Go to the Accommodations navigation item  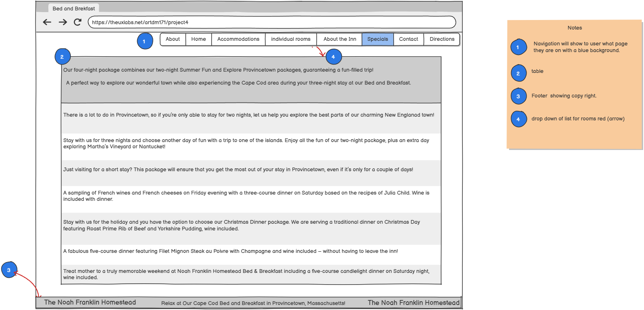pyautogui.click(x=238, y=39)
